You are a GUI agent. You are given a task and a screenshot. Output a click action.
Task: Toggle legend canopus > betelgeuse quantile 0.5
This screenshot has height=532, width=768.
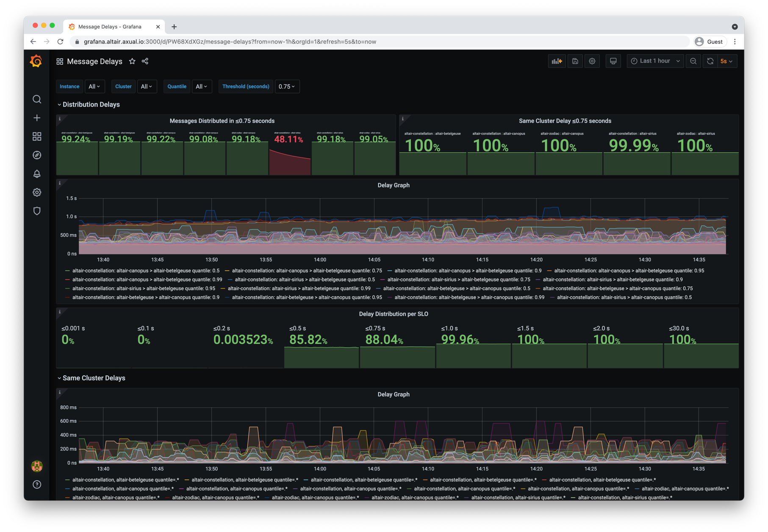[x=146, y=271]
